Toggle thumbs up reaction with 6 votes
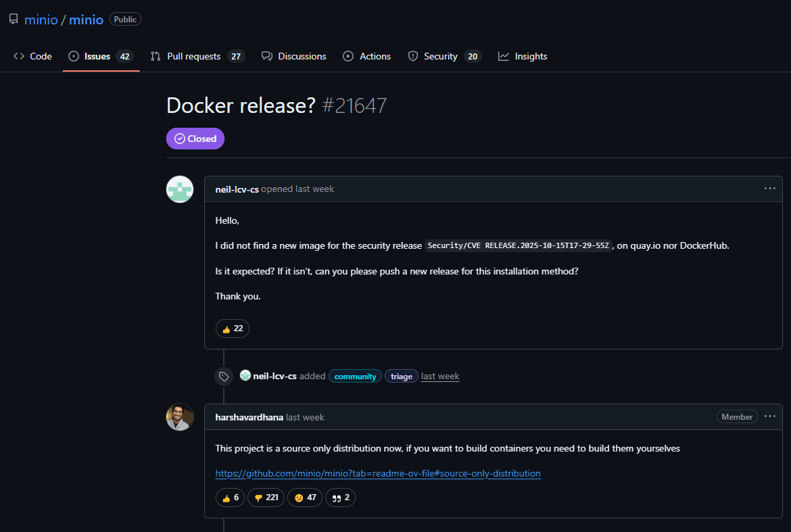 point(231,498)
